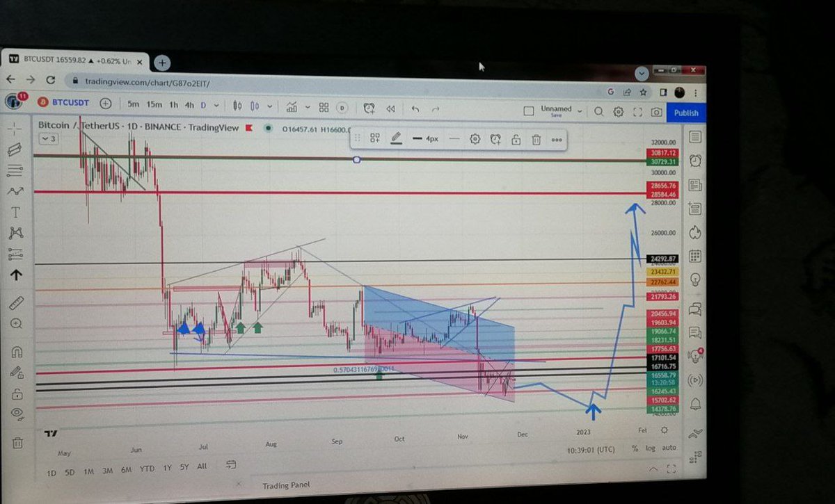
Task: Toggle auto scale mode
Action: (x=668, y=448)
